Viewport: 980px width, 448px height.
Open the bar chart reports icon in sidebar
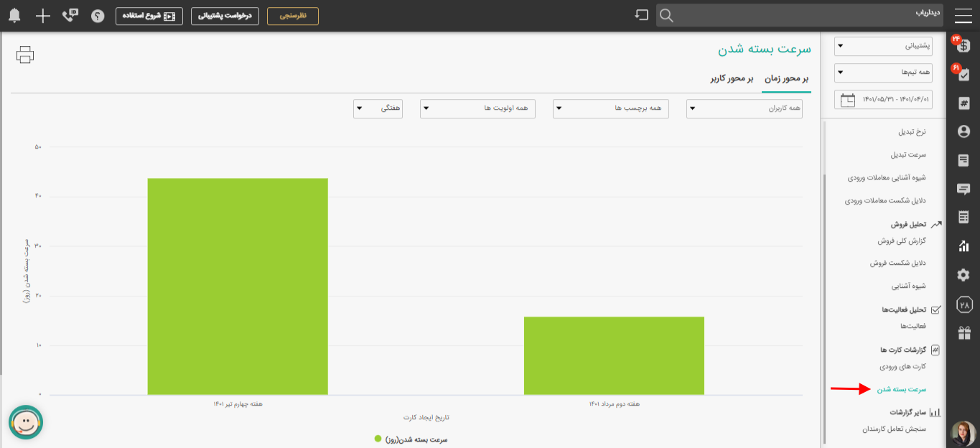point(963,246)
